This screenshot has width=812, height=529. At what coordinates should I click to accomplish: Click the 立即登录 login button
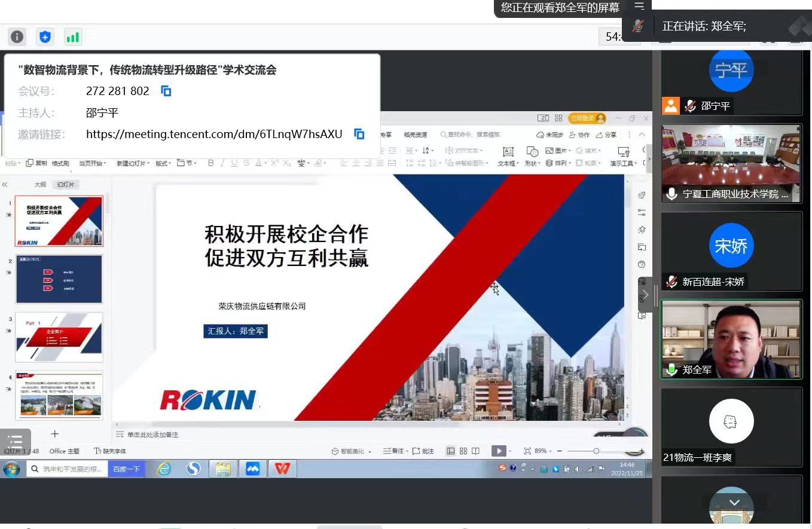click(587, 118)
